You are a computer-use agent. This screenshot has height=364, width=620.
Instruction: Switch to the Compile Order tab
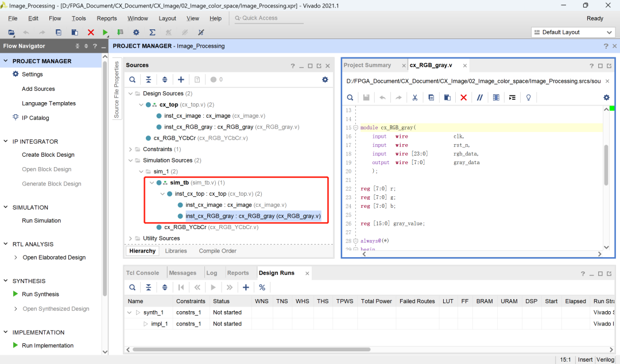218,251
